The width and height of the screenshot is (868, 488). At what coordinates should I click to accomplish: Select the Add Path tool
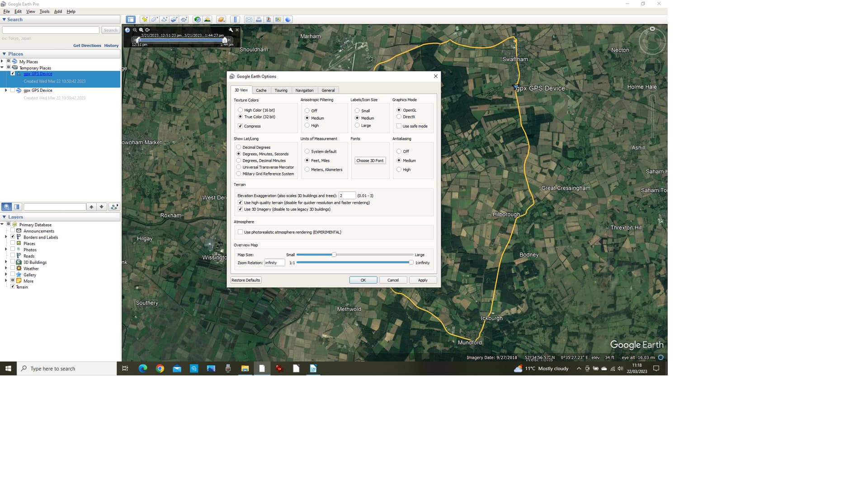click(164, 19)
